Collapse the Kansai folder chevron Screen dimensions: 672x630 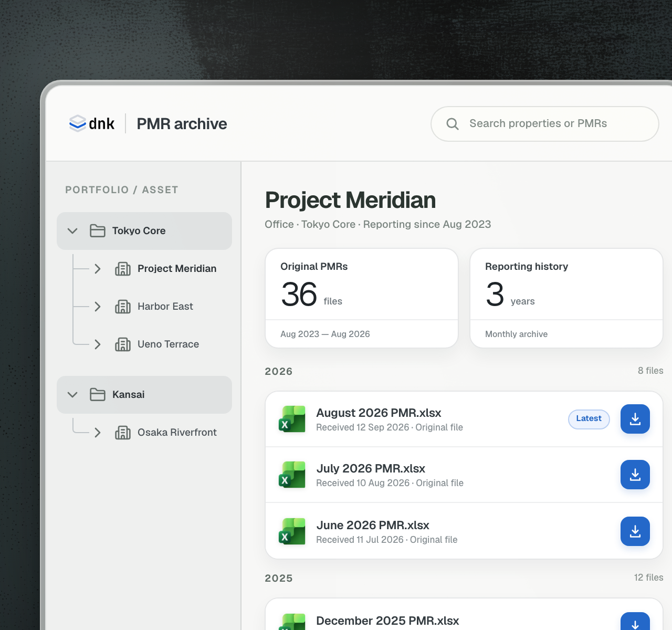click(x=73, y=395)
